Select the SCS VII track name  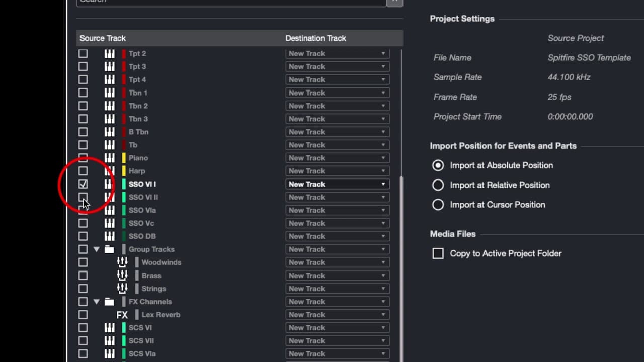click(141, 341)
